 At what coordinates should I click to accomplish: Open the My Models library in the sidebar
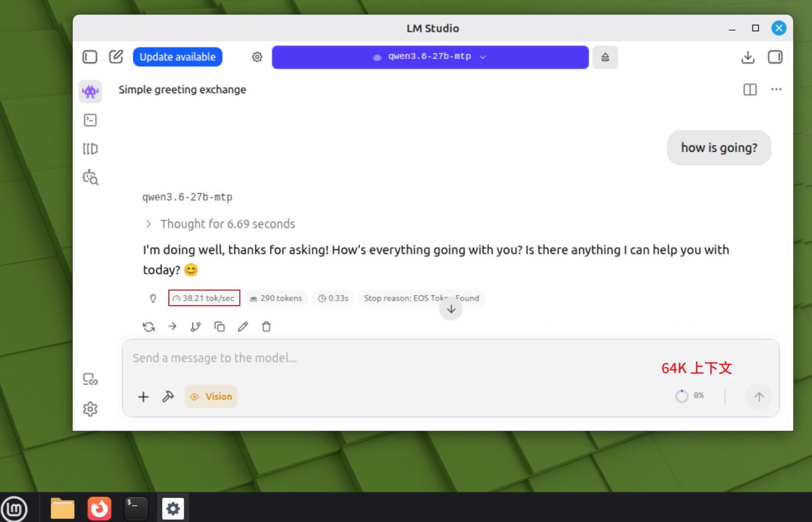90,149
